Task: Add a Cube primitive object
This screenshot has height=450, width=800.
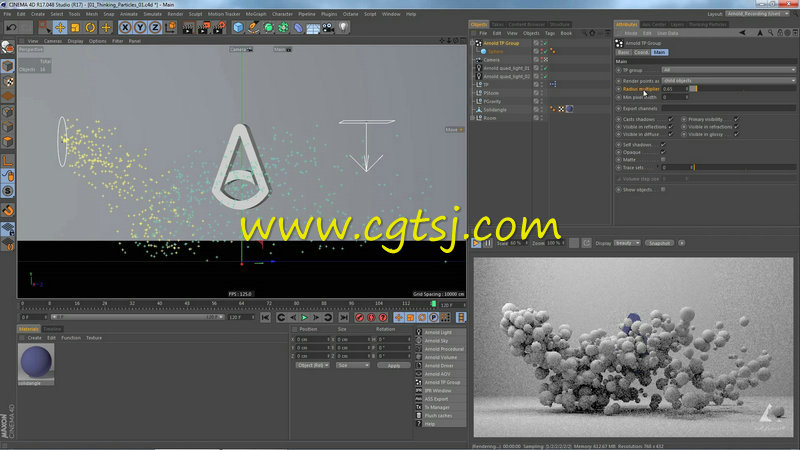Action: click(238, 27)
